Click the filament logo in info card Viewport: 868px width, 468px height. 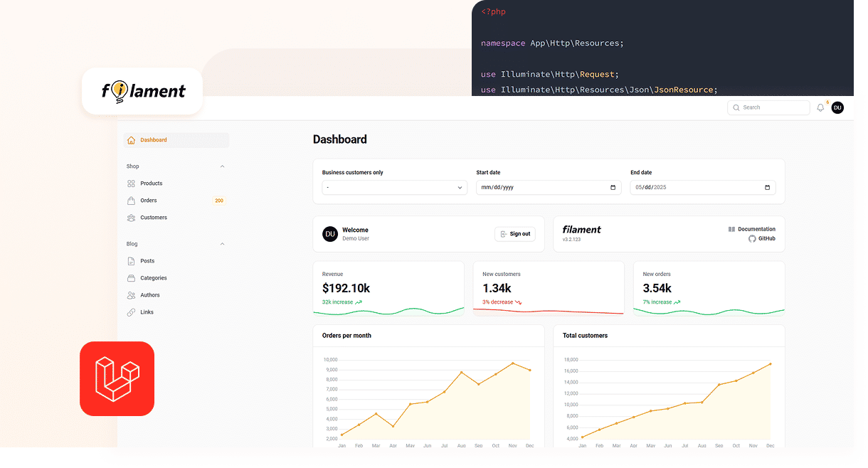pos(581,229)
